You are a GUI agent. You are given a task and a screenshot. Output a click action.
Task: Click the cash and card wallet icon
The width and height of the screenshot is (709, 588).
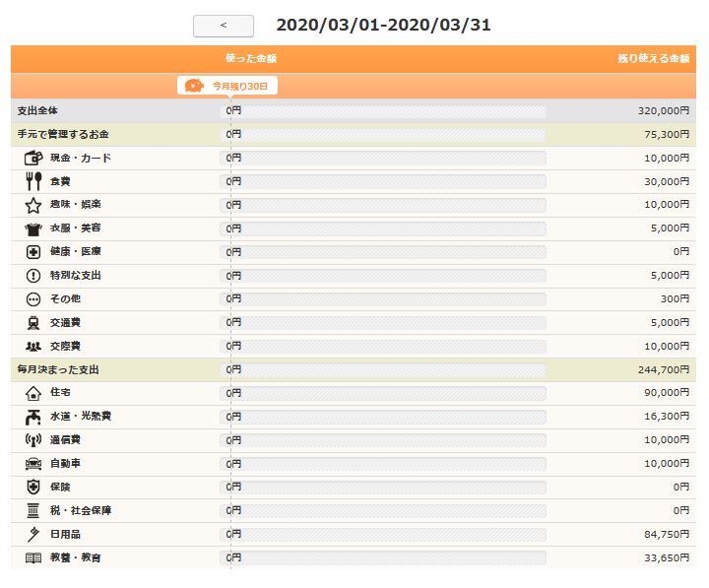pos(33,158)
